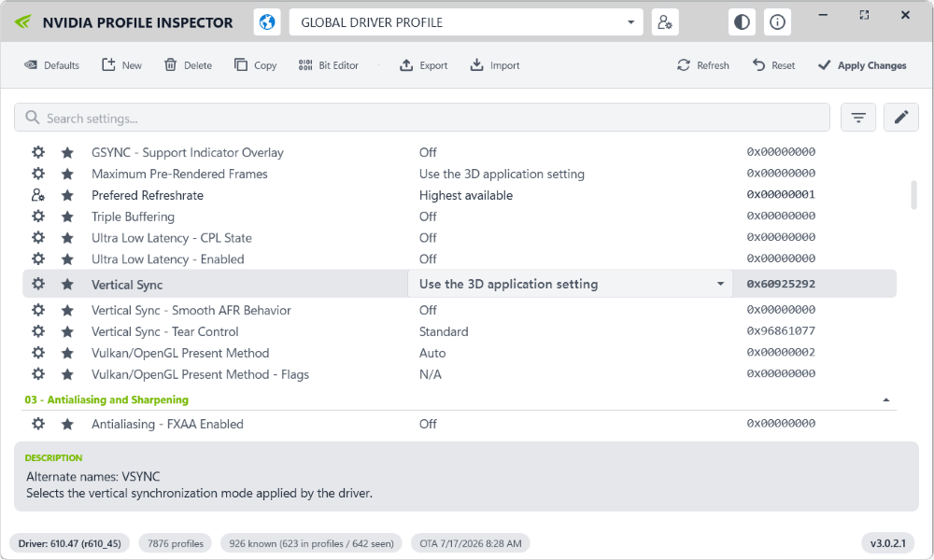The width and height of the screenshot is (934, 560).
Task: Click the Driver: 610.47 status chip
Action: tap(70, 543)
